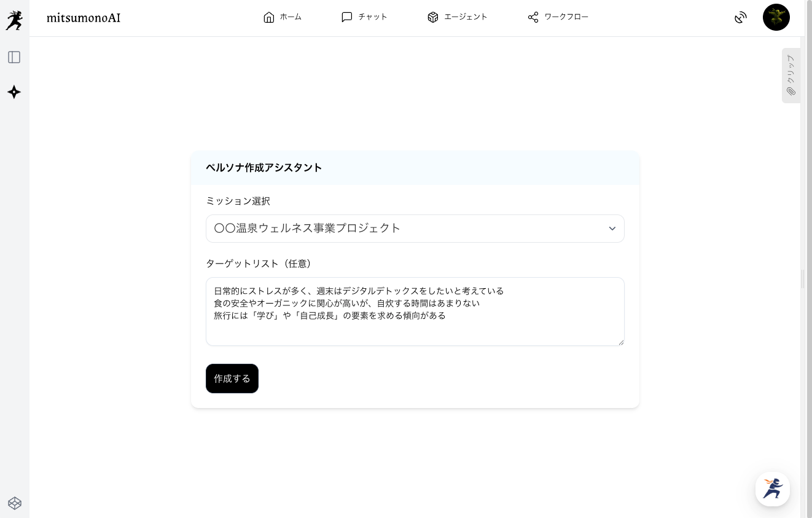Click the dropdown chevron arrow
The width and height of the screenshot is (812, 518).
tap(612, 229)
